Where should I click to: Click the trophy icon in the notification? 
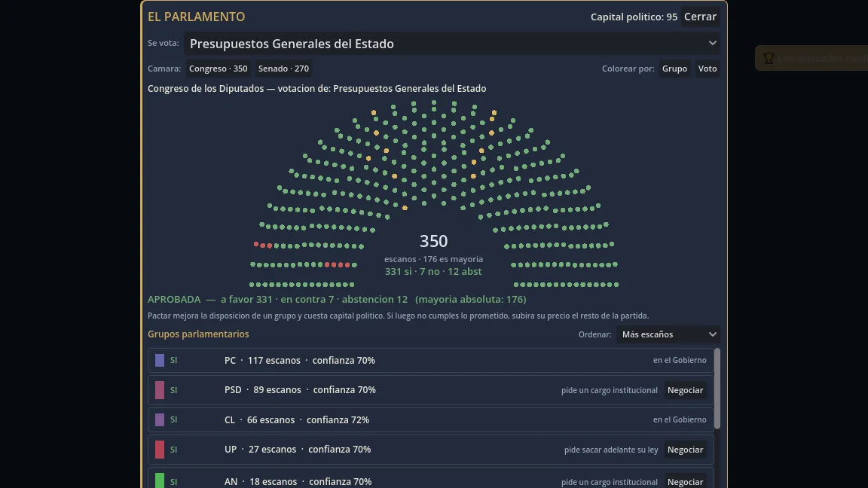(x=769, y=58)
